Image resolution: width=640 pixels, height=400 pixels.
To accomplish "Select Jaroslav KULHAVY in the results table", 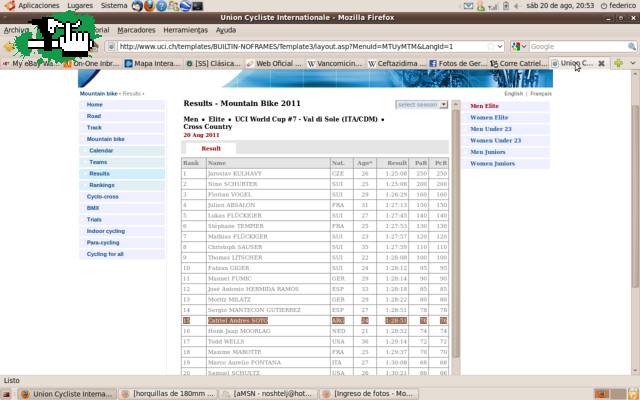I will point(235,173).
